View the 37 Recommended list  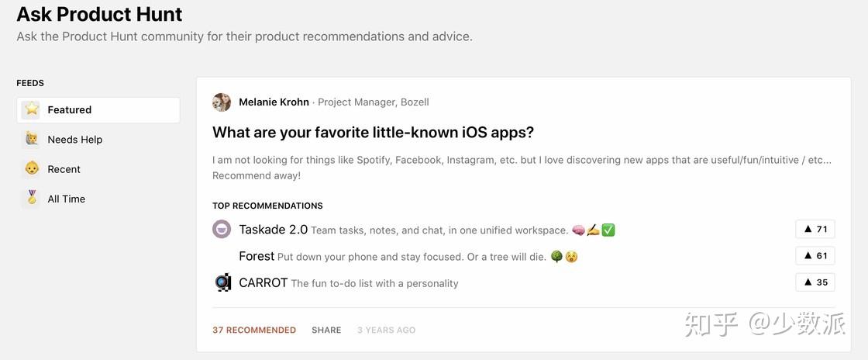click(254, 330)
